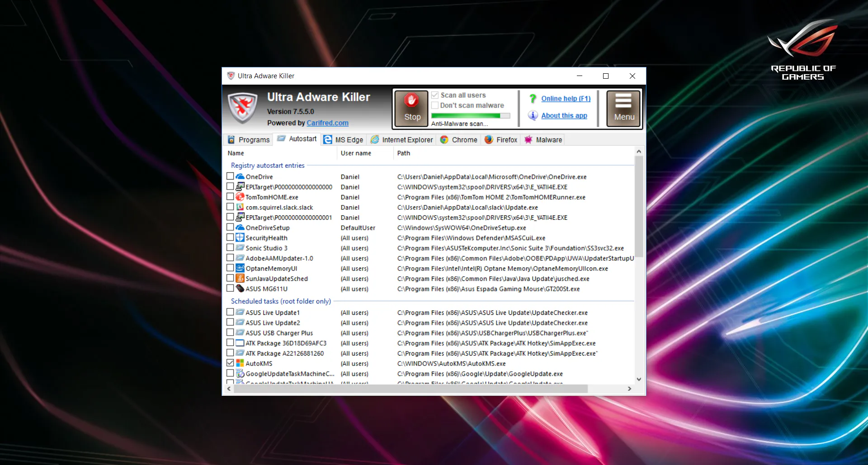
Task: Switch to the Chrome tab
Action: (x=458, y=140)
